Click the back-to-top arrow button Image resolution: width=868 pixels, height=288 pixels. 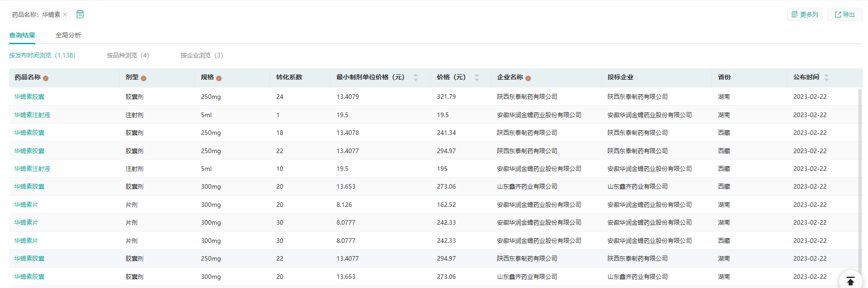(850, 281)
